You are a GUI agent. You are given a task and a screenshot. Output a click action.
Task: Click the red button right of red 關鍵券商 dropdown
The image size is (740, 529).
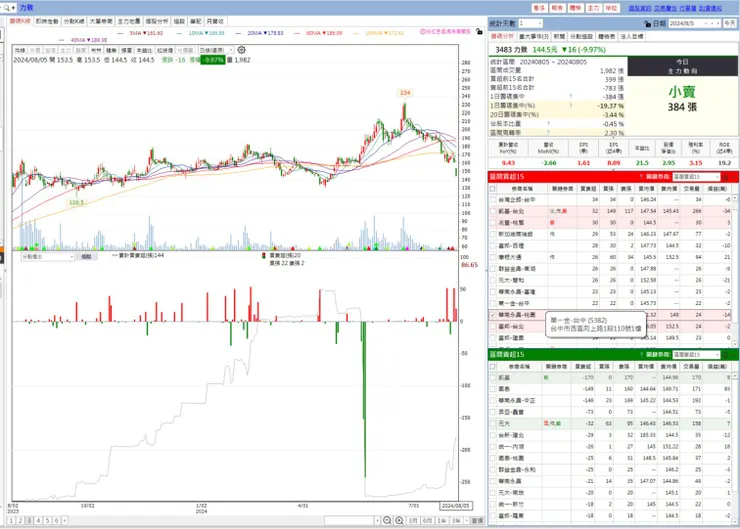pyautogui.click(x=725, y=176)
